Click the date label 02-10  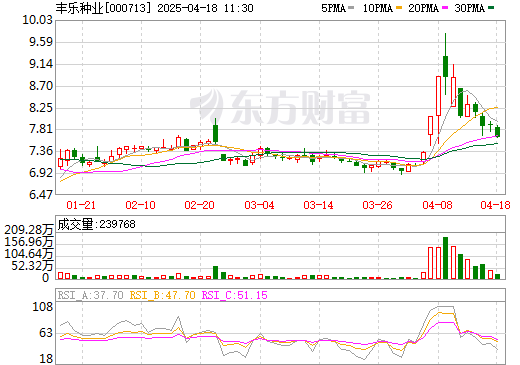click(x=140, y=205)
